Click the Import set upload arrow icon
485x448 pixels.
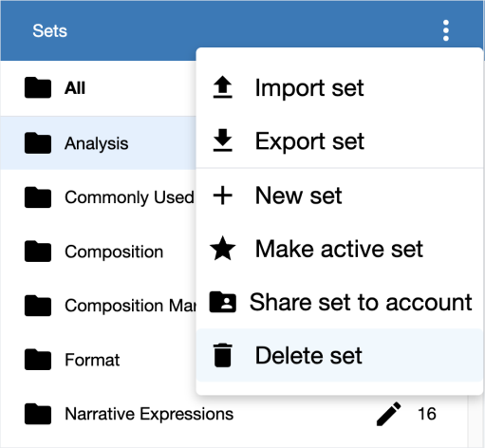[x=223, y=87]
